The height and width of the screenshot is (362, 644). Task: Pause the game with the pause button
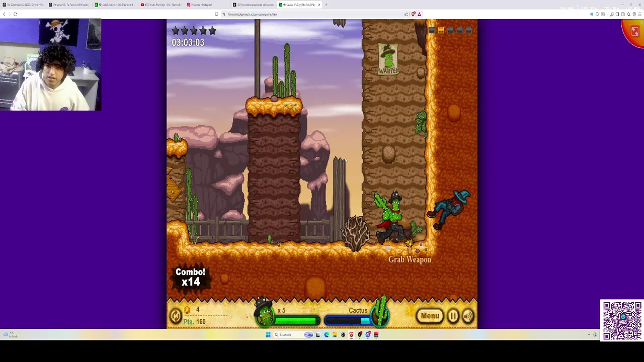click(x=453, y=316)
